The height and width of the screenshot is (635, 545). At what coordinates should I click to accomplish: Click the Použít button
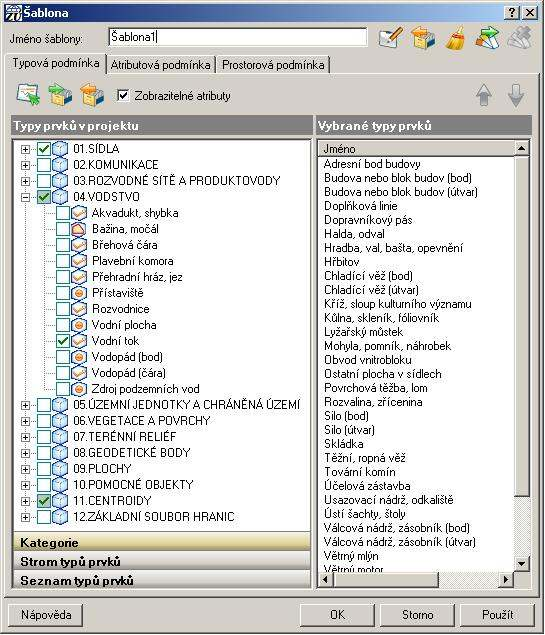click(x=498, y=615)
